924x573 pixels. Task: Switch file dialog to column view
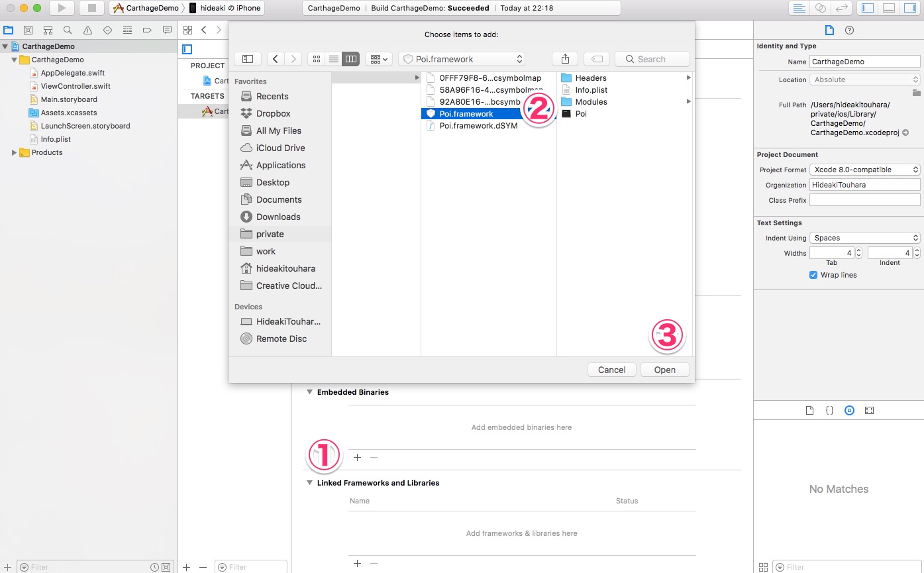(351, 59)
